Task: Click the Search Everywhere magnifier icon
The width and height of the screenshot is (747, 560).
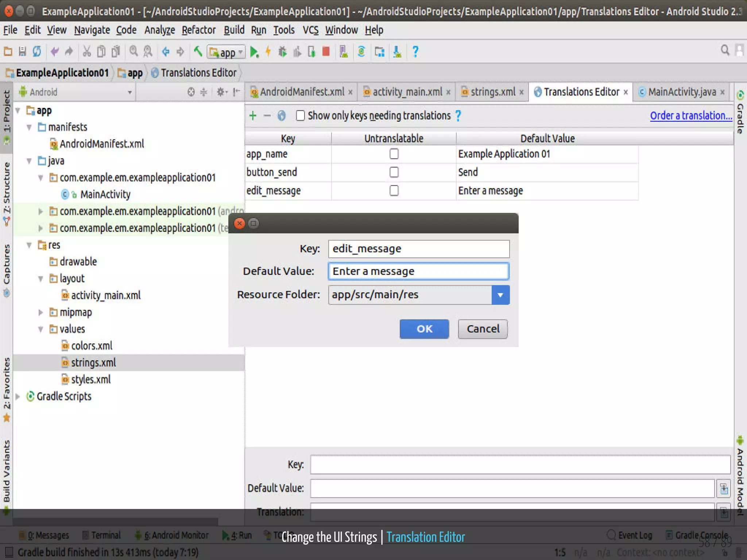Action: (725, 50)
